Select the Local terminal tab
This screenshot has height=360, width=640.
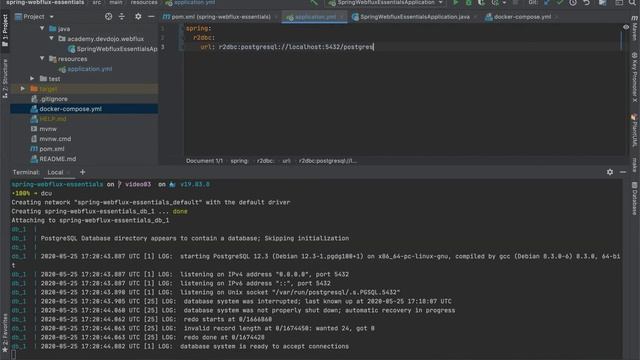tap(56, 172)
